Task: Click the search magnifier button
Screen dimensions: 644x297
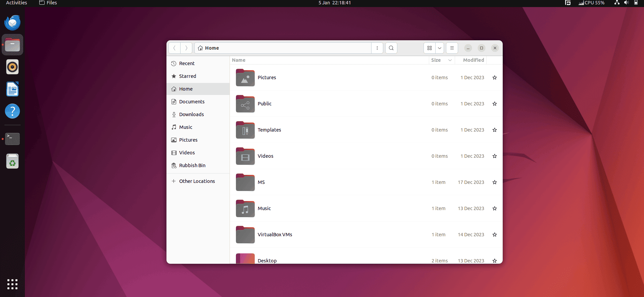Action: click(x=391, y=48)
